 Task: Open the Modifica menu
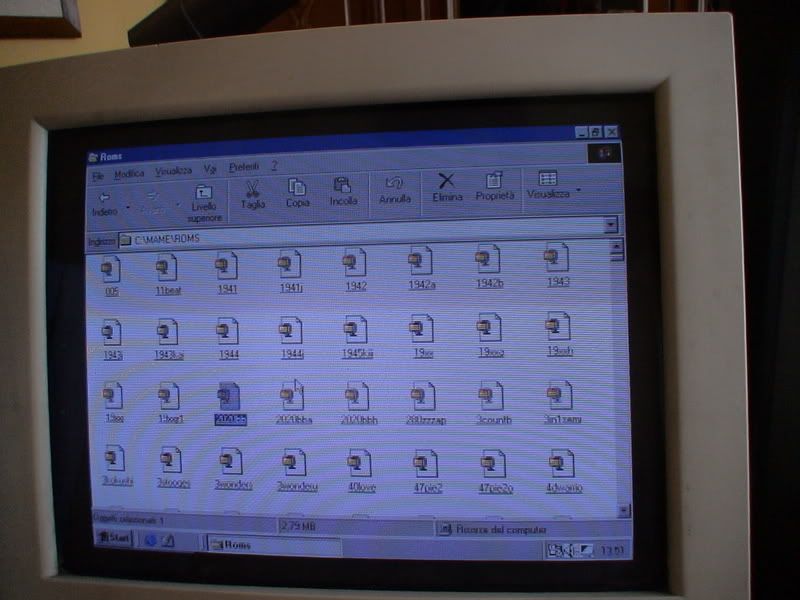[x=129, y=174]
